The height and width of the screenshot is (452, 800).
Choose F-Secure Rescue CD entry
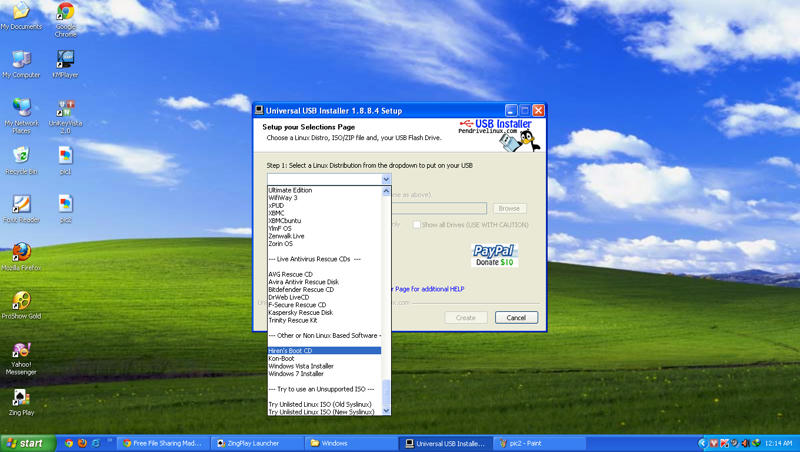point(324,305)
